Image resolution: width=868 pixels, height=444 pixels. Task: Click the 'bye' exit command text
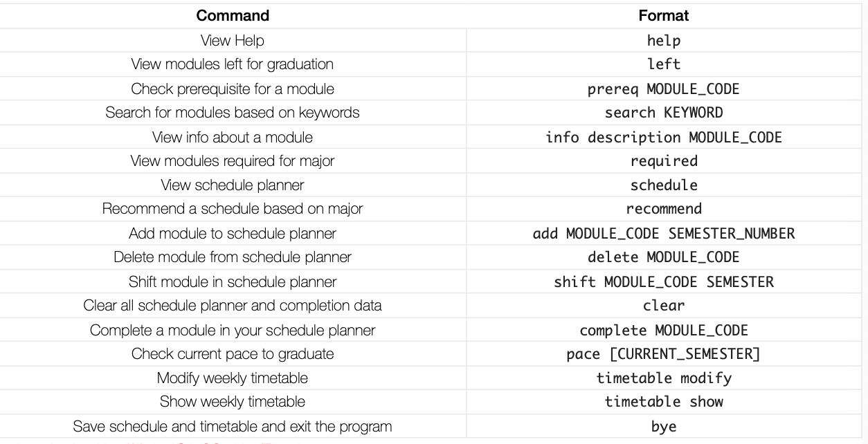pyautogui.click(x=664, y=427)
